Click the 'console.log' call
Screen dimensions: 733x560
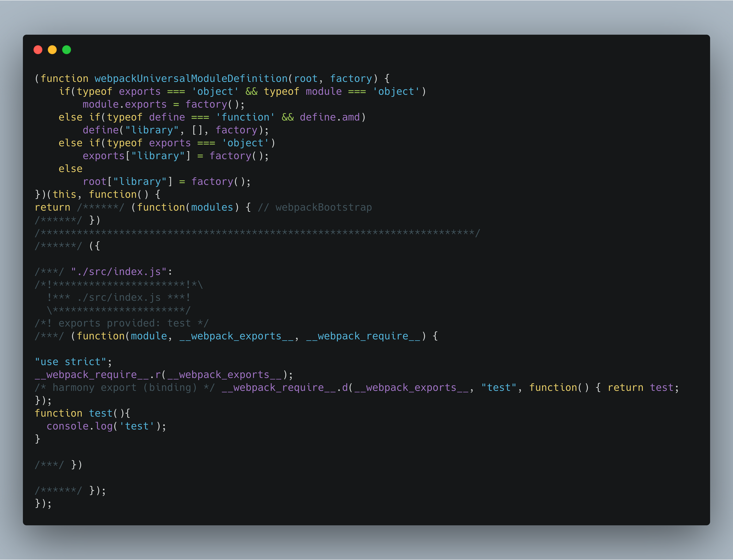tap(79, 426)
